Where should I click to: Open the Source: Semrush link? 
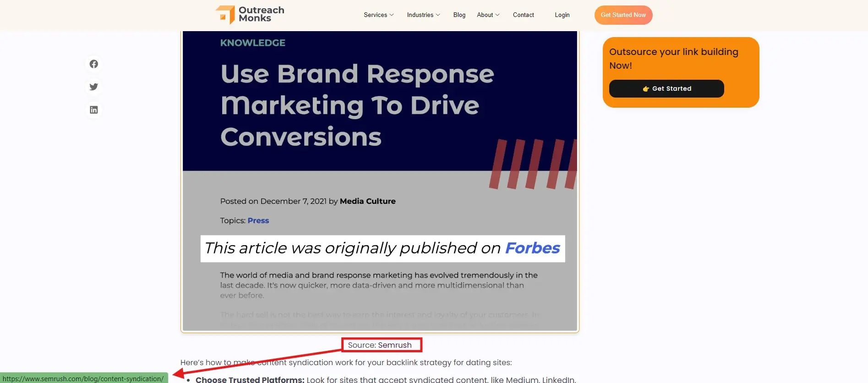[380, 345]
